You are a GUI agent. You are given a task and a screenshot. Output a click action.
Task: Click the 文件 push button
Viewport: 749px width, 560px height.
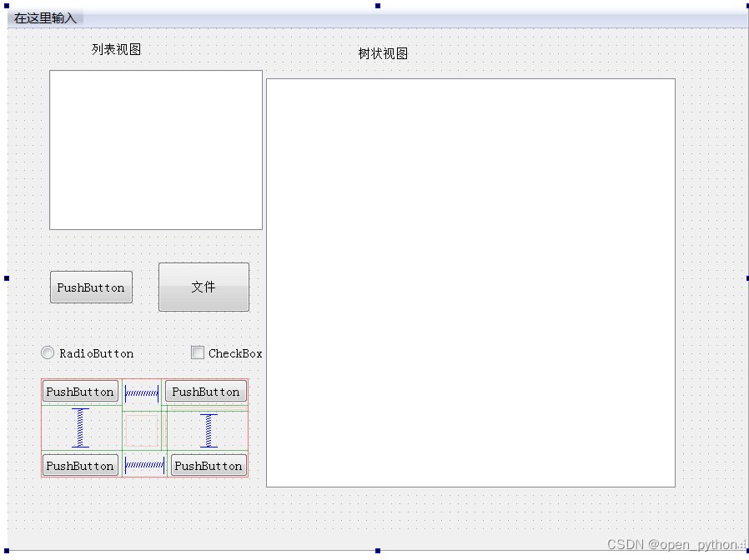(204, 287)
